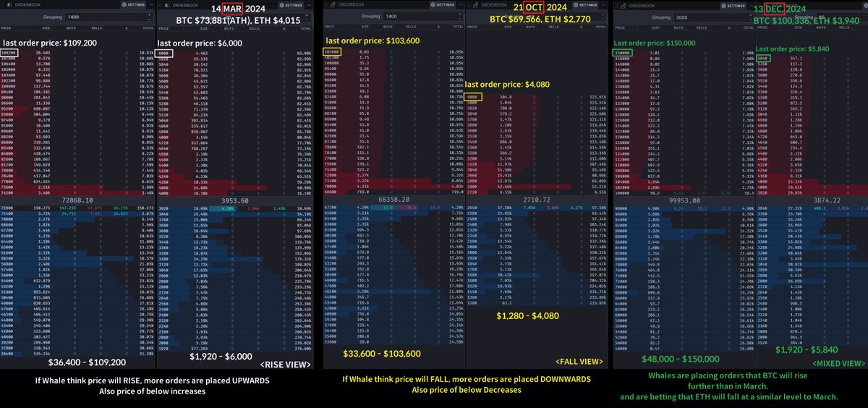Select the 140000 ask row in December BTC orderbook
868x408 pixels.
684,81
